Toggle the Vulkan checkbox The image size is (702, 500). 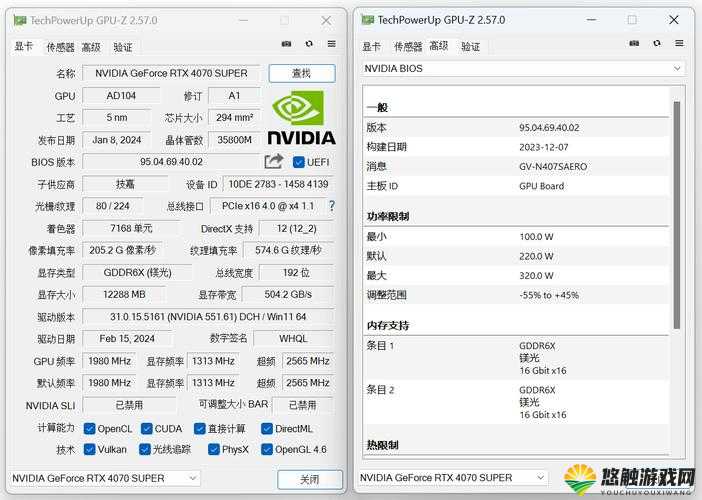[x=89, y=449]
